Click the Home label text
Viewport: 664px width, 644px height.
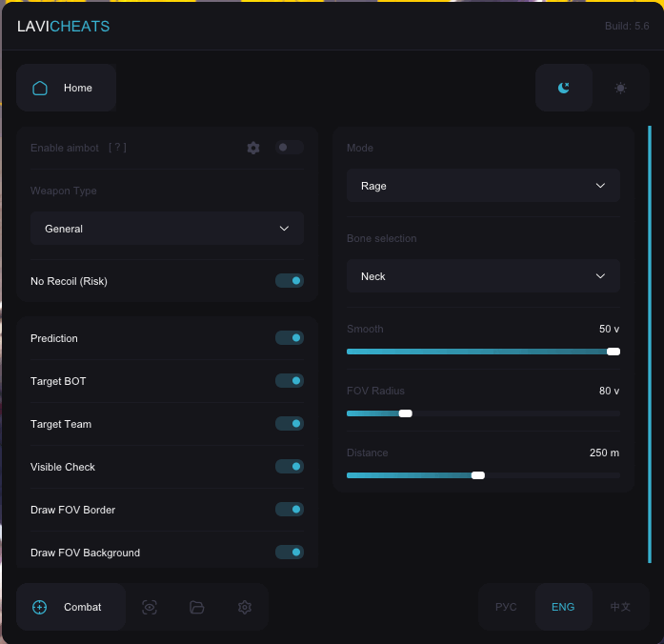point(78,88)
